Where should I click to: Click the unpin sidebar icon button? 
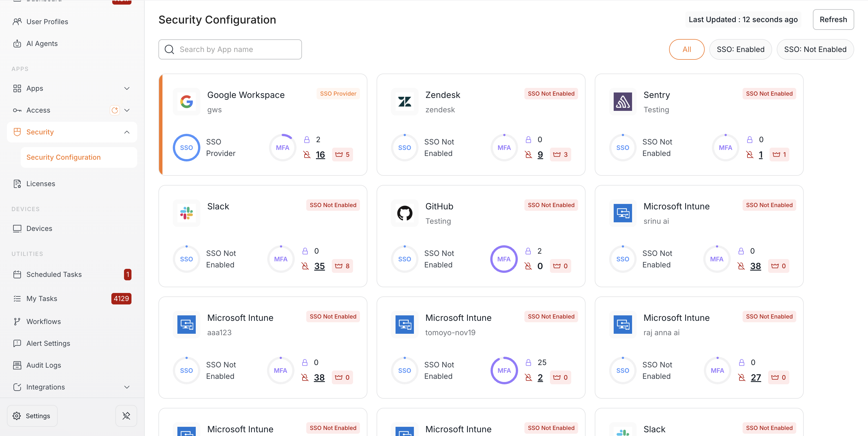[x=126, y=416]
